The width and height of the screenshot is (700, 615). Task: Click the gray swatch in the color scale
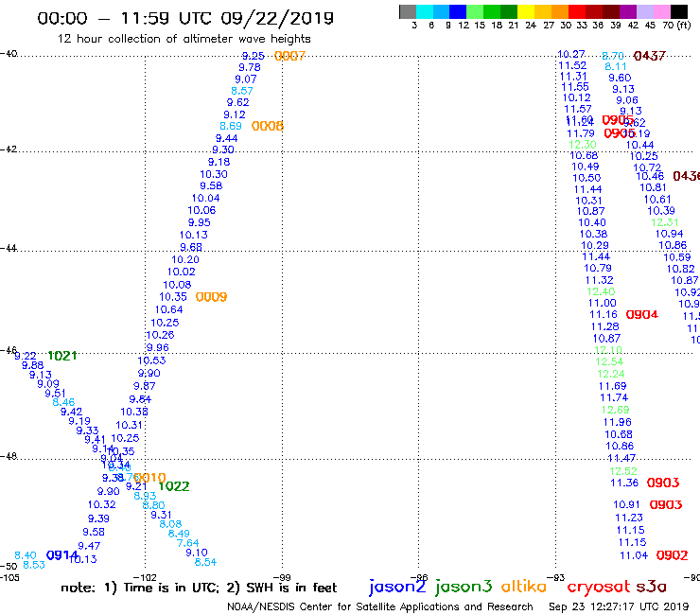(408, 11)
